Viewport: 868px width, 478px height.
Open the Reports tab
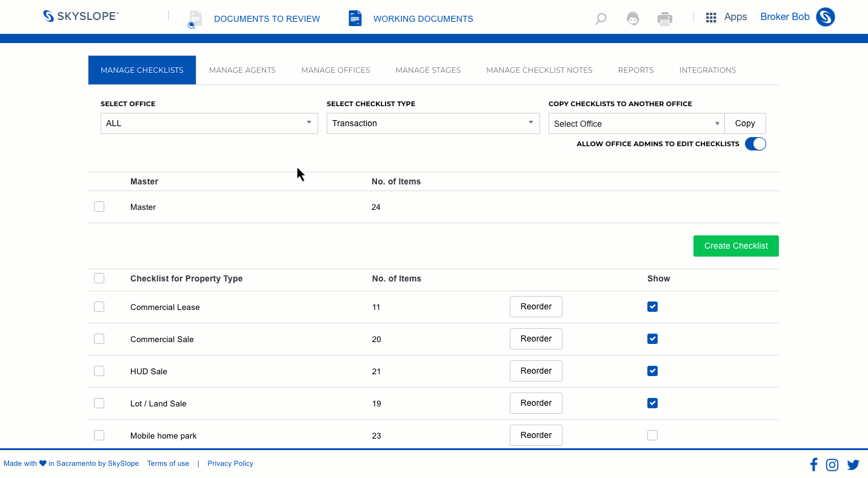[636, 70]
